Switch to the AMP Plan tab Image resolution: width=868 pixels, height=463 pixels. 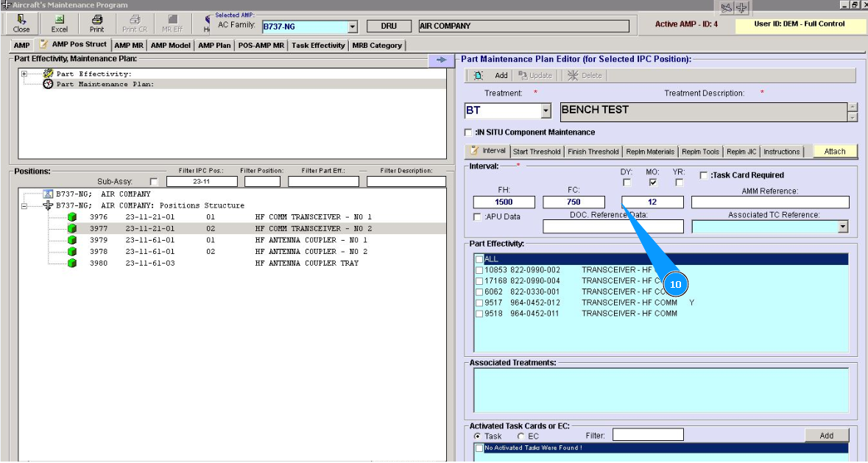(214, 46)
